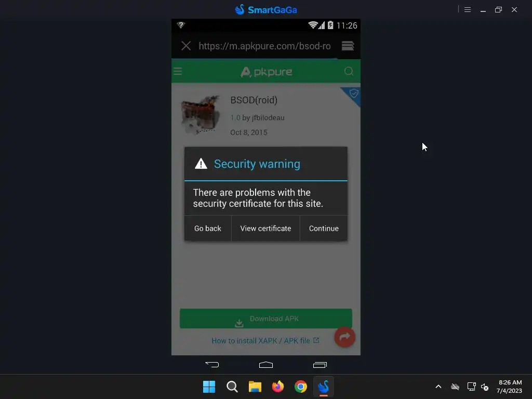Tap the Android home navigation button
This screenshot has height=399, width=532.
point(266,365)
